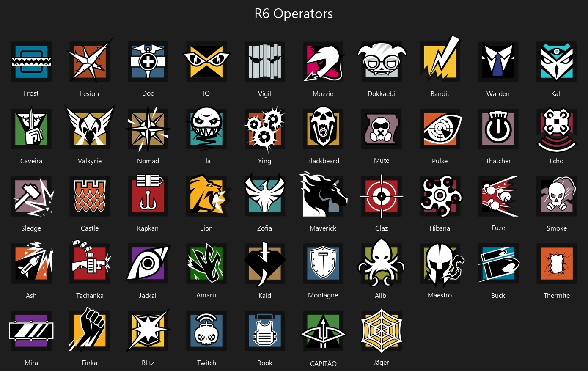
Task: Select the Twitch drone icon
Action: pyautogui.click(x=206, y=331)
